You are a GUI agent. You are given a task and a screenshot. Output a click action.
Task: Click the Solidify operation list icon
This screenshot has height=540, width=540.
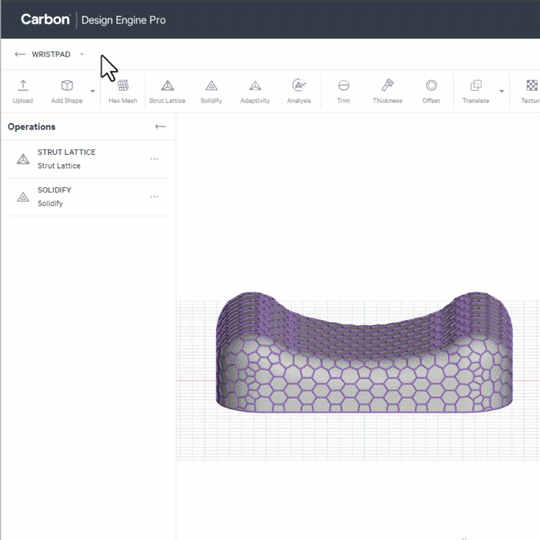23,197
